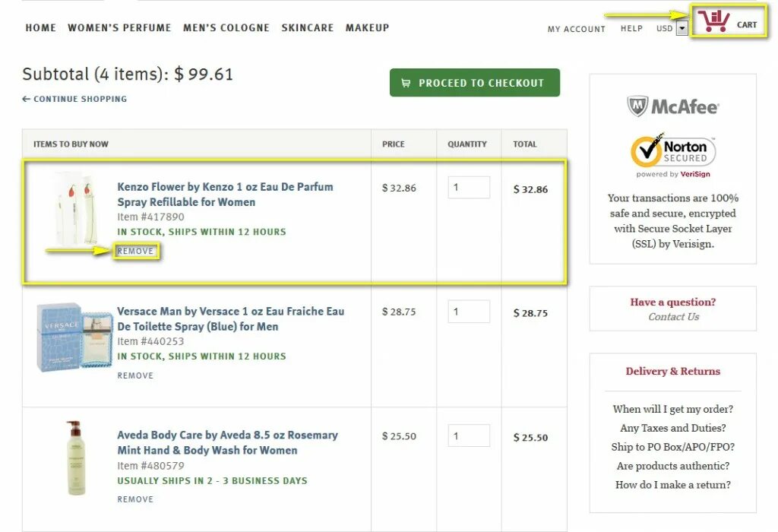Open 'How do I make a return?'
This screenshot has height=532, width=778.
pyautogui.click(x=673, y=484)
